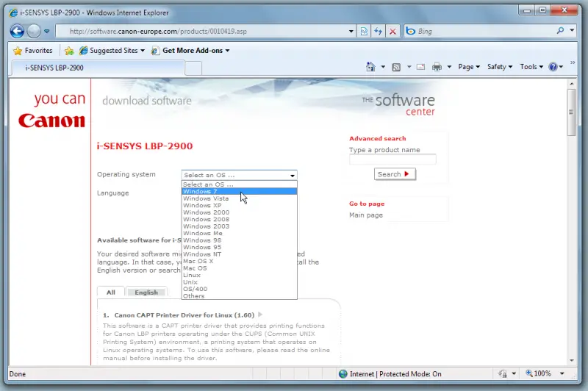The width and height of the screenshot is (588, 391).
Task: Click Add to Favorites Bar icon
Action: (x=69, y=51)
